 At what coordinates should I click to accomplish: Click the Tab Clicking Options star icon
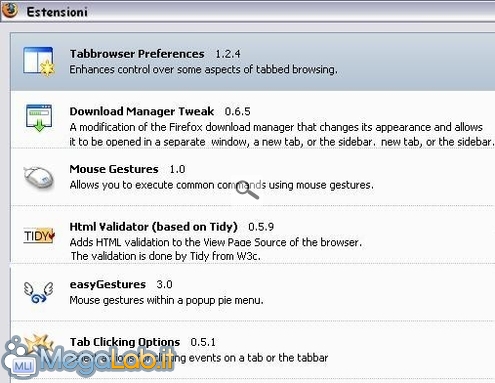[39, 343]
